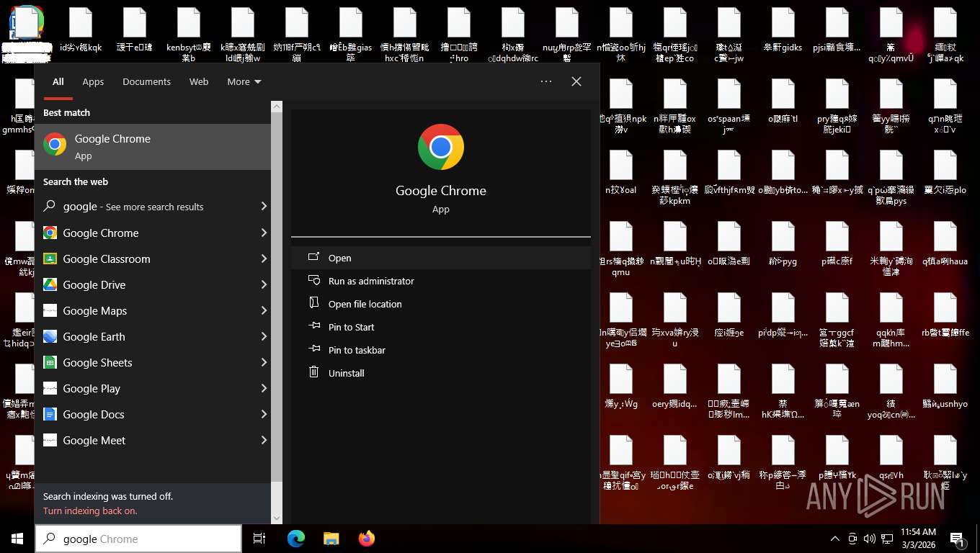The width and height of the screenshot is (980, 553).
Task: Switch to the Web search tab
Action: [199, 82]
